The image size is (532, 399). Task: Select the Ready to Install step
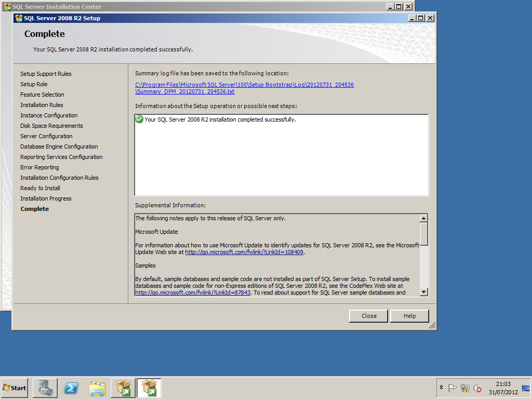tap(40, 188)
